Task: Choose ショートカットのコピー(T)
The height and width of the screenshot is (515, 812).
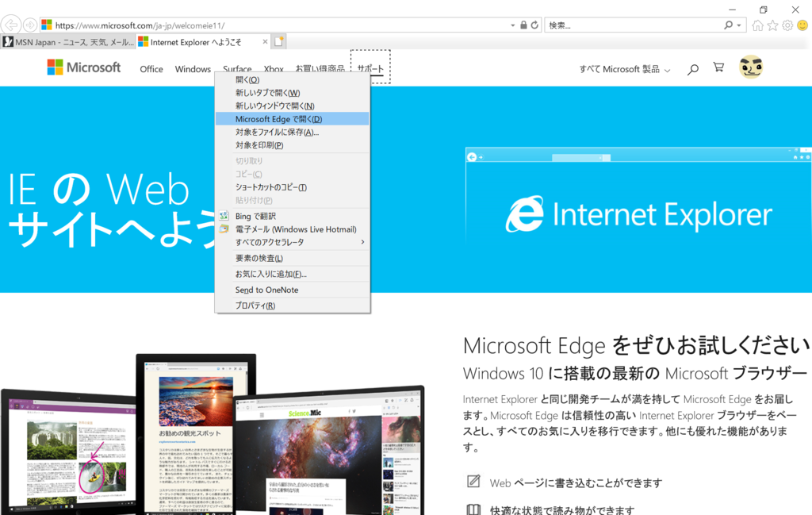Action: [293, 187]
